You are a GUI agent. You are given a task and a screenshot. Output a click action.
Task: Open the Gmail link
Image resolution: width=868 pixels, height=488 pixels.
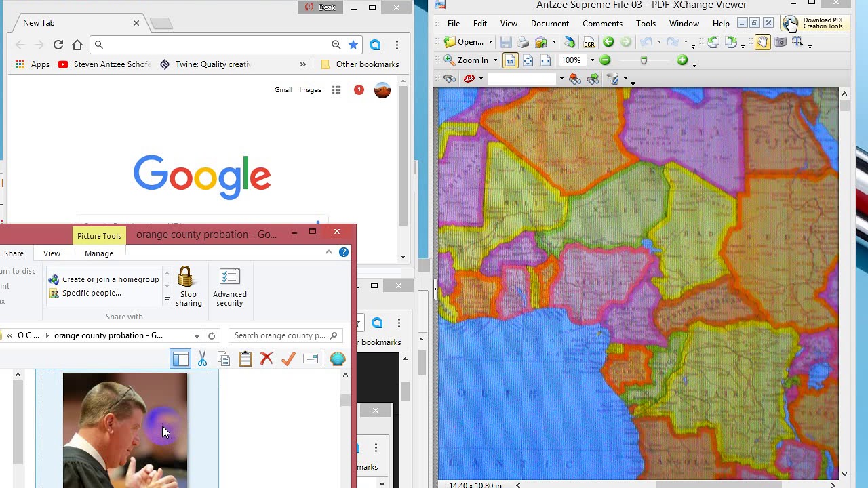(x=283, y=90)
